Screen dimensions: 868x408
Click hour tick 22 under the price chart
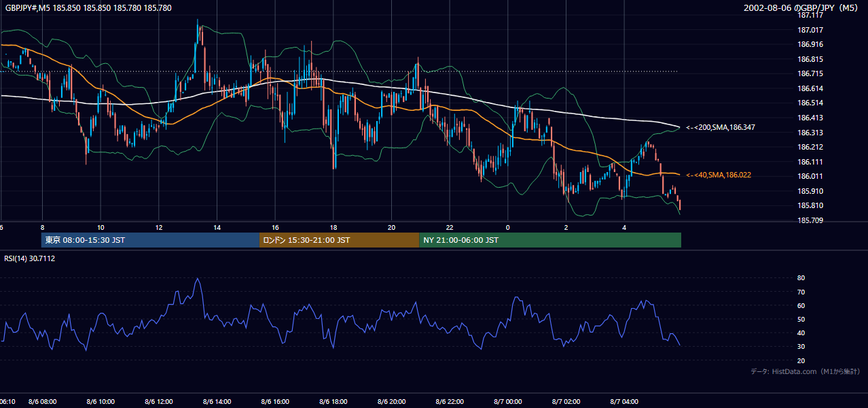pyautogui.click(x=449, y=227)
